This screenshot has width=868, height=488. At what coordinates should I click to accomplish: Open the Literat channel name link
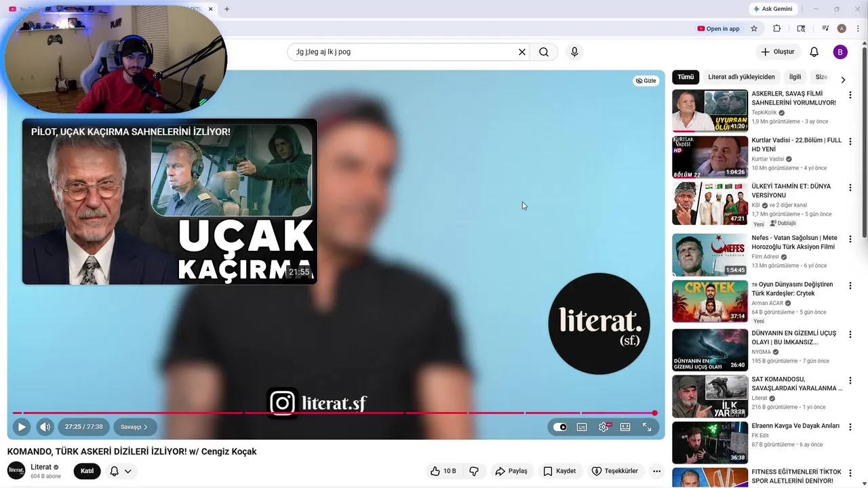tap(41, 467)
